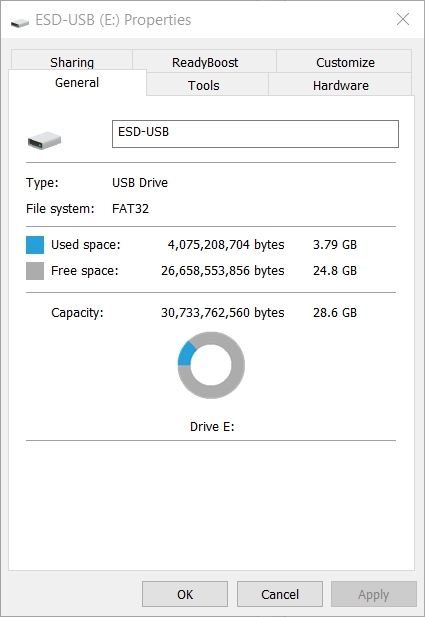Click the gray Free space color square
The height and width of the screenshot is (617, 425).
click(x=35, y=271)
